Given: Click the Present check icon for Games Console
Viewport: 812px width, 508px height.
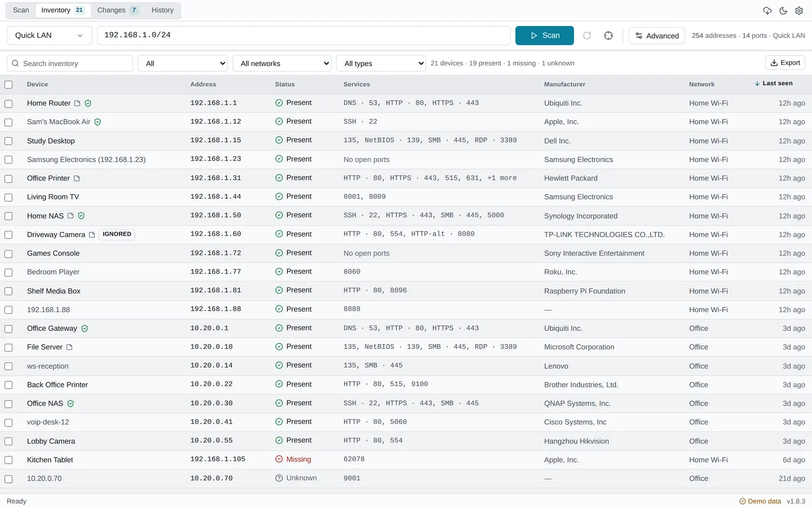Looking at the screenshot, I should click(x=279, y=253).
